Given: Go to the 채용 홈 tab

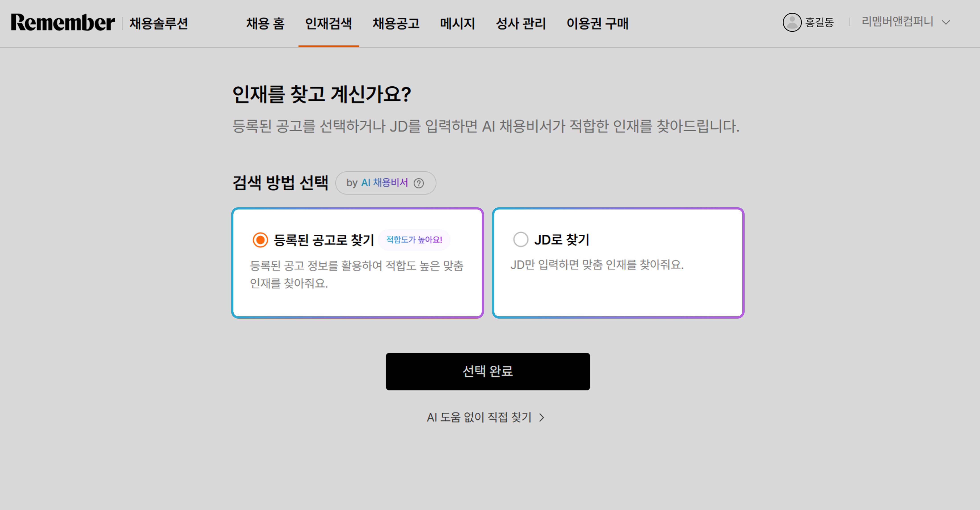Looking at the screenshot, I should click(x=265, y=23).
